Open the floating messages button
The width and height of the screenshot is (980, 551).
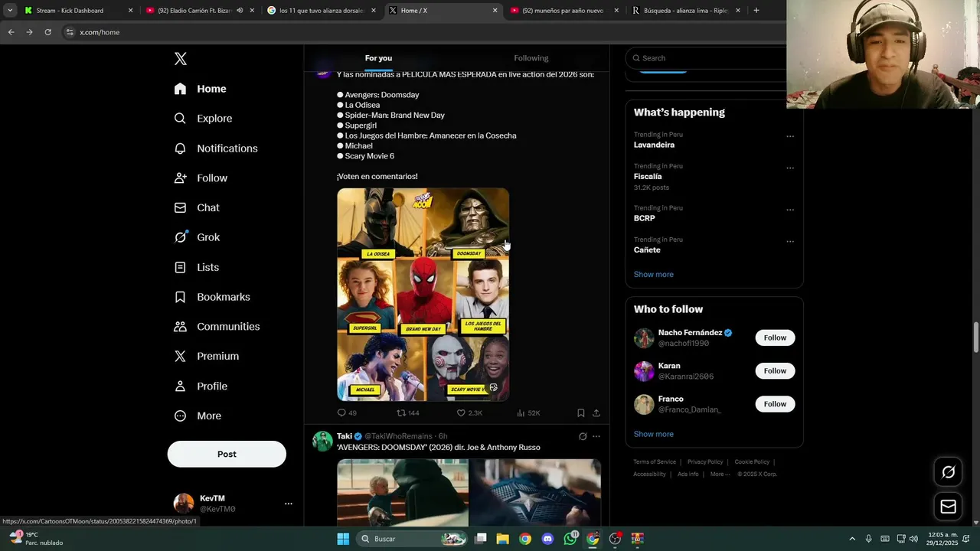pos(948,507)
